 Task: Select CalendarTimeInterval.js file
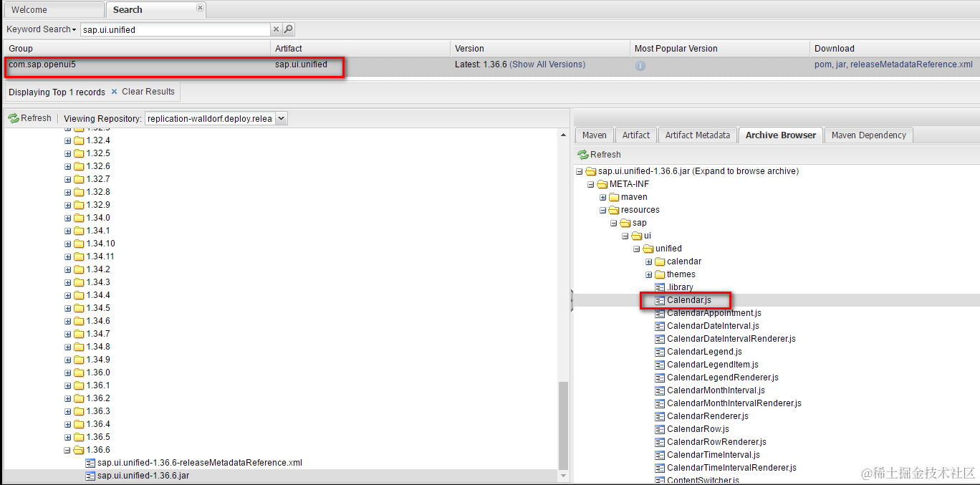point(714,455)
